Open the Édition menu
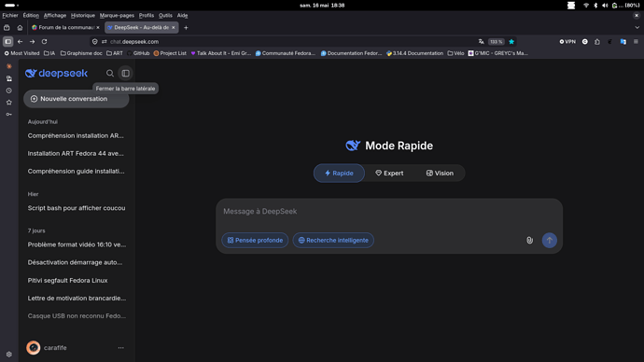644x362 pixels. [x=31, y=15]
